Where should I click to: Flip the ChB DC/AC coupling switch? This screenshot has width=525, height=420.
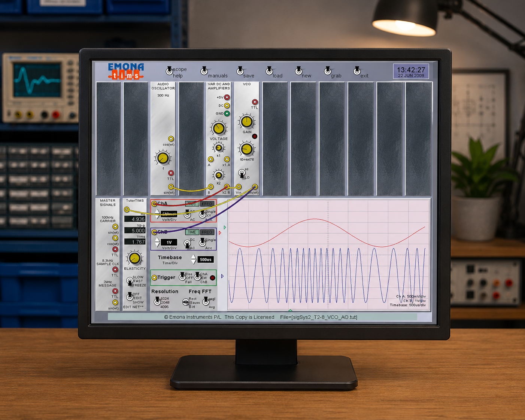187,244
